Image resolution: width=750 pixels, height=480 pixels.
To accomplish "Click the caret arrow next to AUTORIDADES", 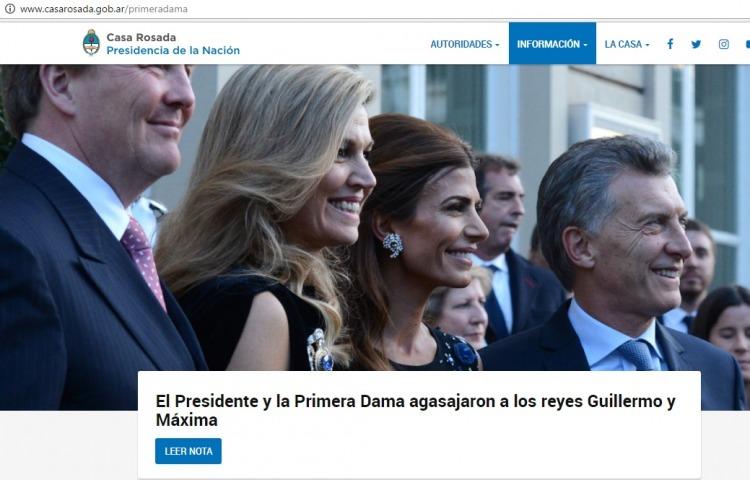I will (x=497, y=45).
